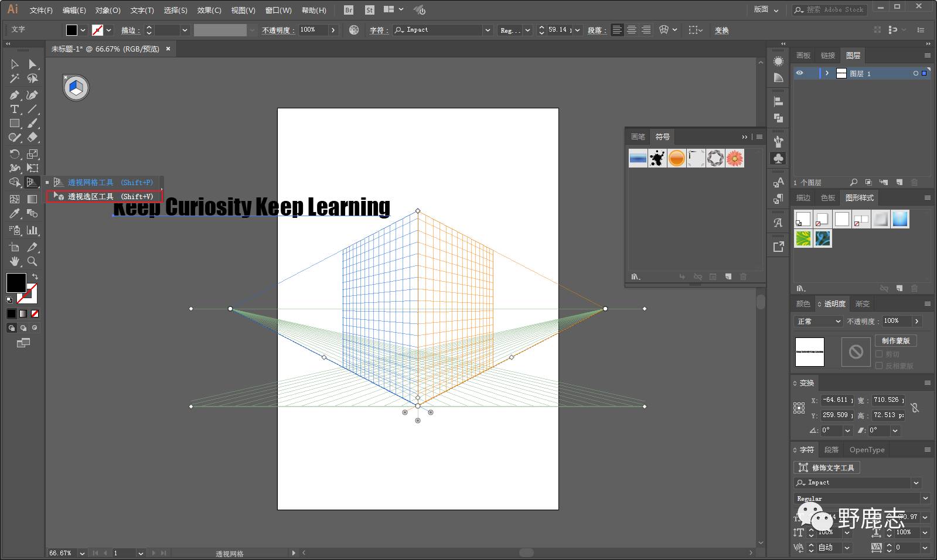Hide layer 图层 1 with eye icon
This screenshot has width=937, height=560.
click(799, 73)
